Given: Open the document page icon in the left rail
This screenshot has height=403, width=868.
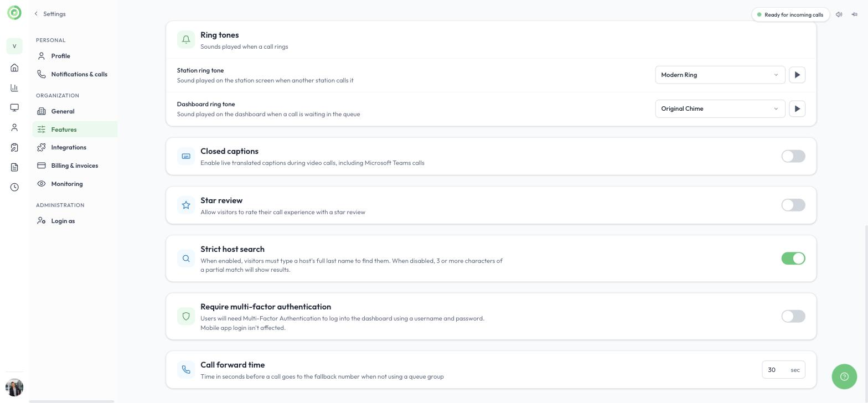Looking at the screenshot, I should [14, 167].
